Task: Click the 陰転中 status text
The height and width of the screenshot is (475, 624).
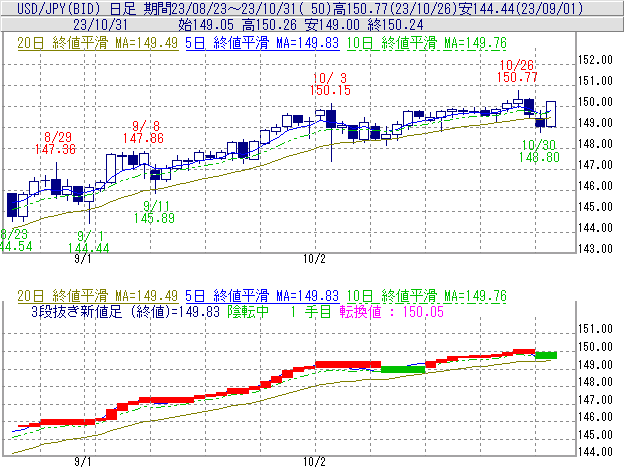Action: click(248, 312)
